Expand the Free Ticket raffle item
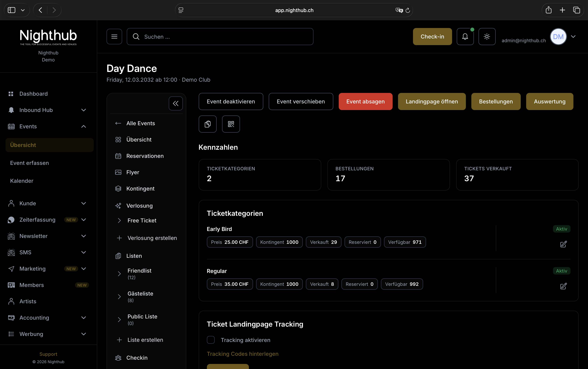Viewport: 588px width, 369px height. [x=119, y=220]
